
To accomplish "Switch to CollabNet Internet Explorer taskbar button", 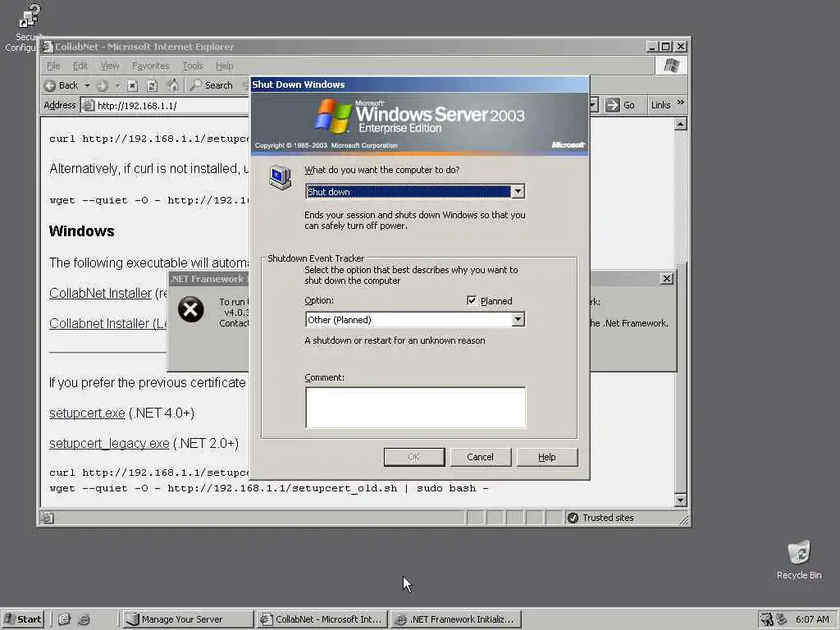I will [x=322, y=619].
